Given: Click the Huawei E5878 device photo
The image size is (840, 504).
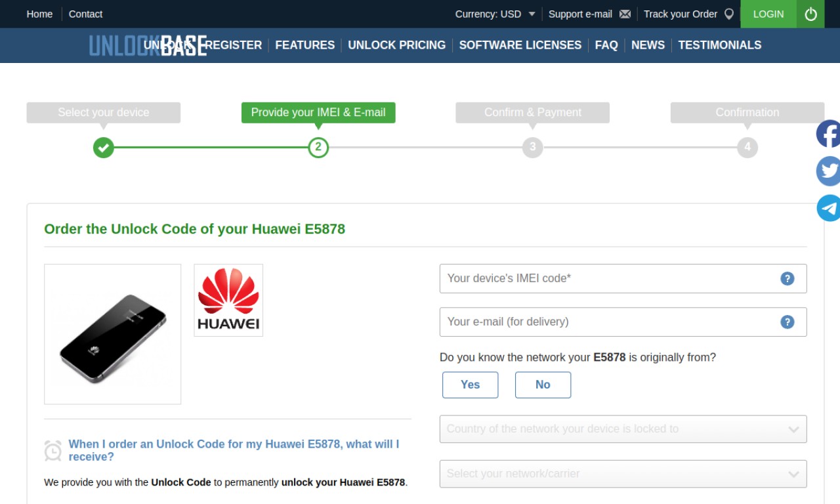Looking at the screenshot, I should 112,334.
